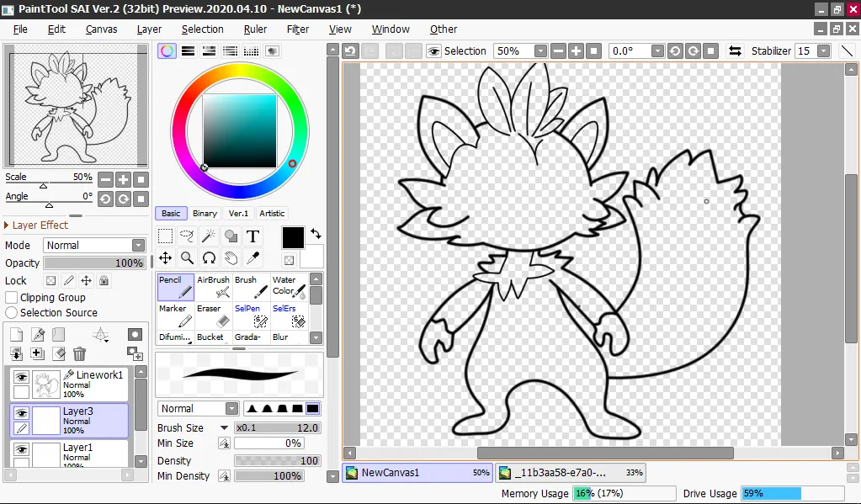Toggle the swatches panel icon
Image resolution: width=861 pixels, height=504 pixels.
click(251, 51)
